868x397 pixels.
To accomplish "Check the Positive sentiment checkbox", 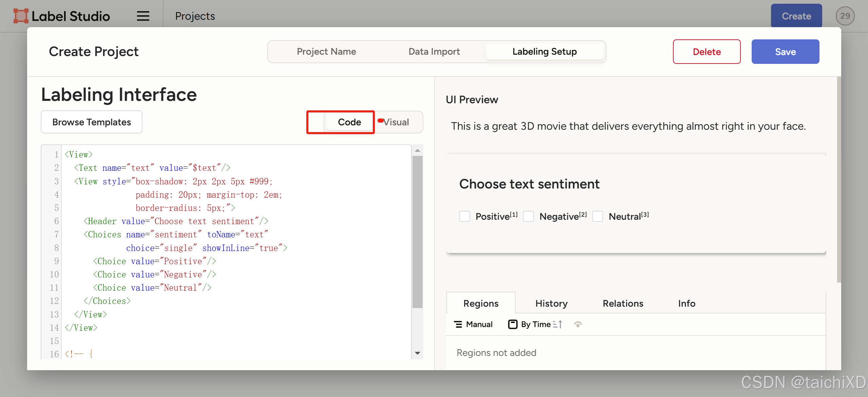I will [464, 216].
